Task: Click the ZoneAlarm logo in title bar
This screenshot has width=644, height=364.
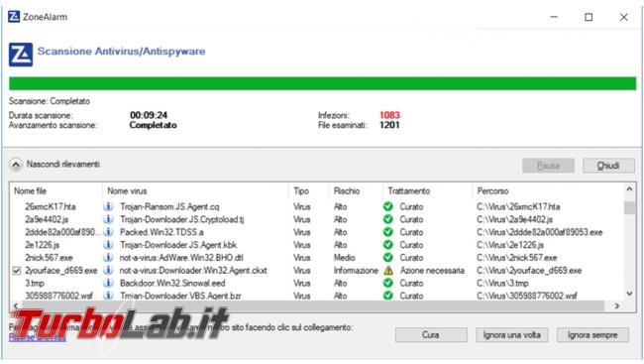Action: pyautogui.click(x=14, y=17)
